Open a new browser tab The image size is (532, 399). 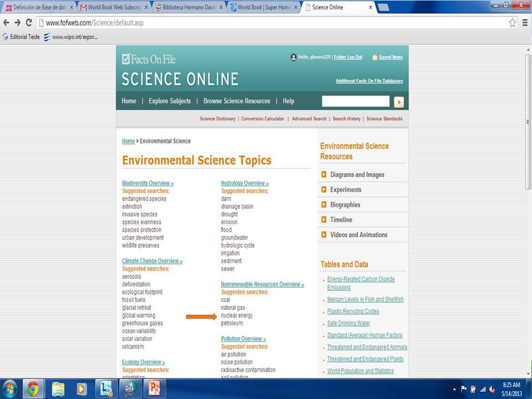tap(383, 7)
